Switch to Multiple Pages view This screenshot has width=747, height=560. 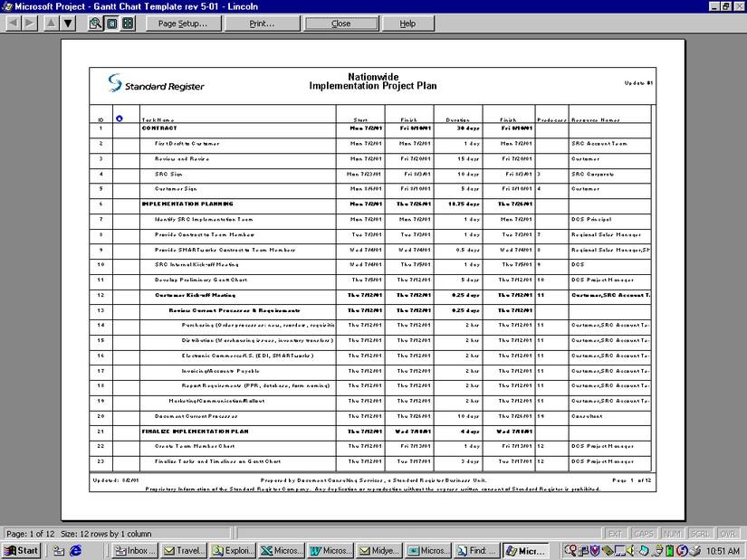(128, 23)
